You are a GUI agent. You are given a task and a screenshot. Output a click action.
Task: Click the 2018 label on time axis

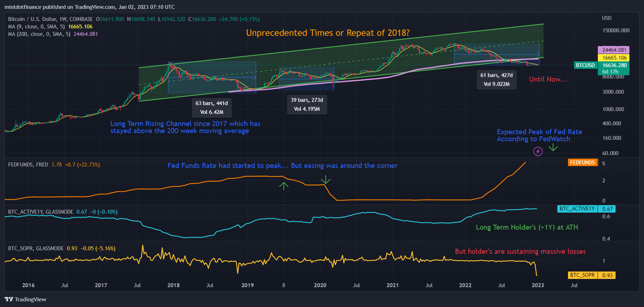173,285
